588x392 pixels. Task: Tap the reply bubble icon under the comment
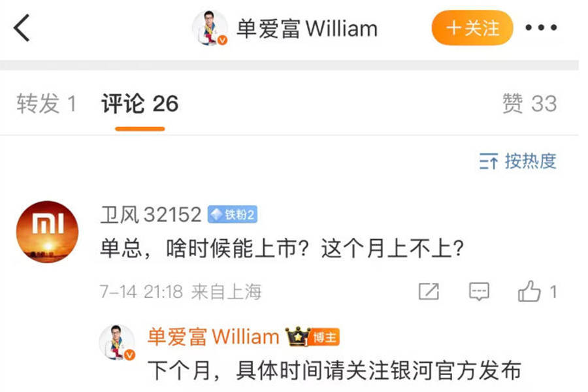pyautogui.click(x=480, y=291)
